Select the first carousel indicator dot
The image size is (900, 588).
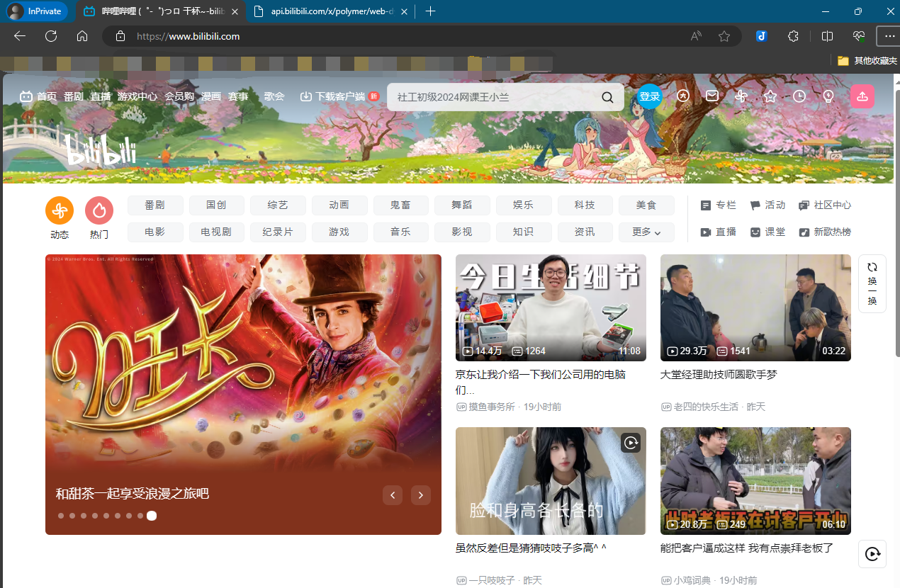(x=61, y=516)
